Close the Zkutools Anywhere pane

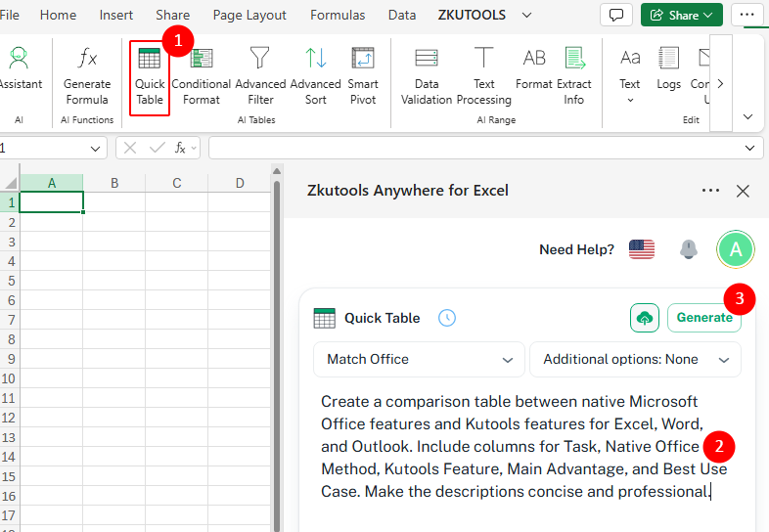tap(743, 191)
